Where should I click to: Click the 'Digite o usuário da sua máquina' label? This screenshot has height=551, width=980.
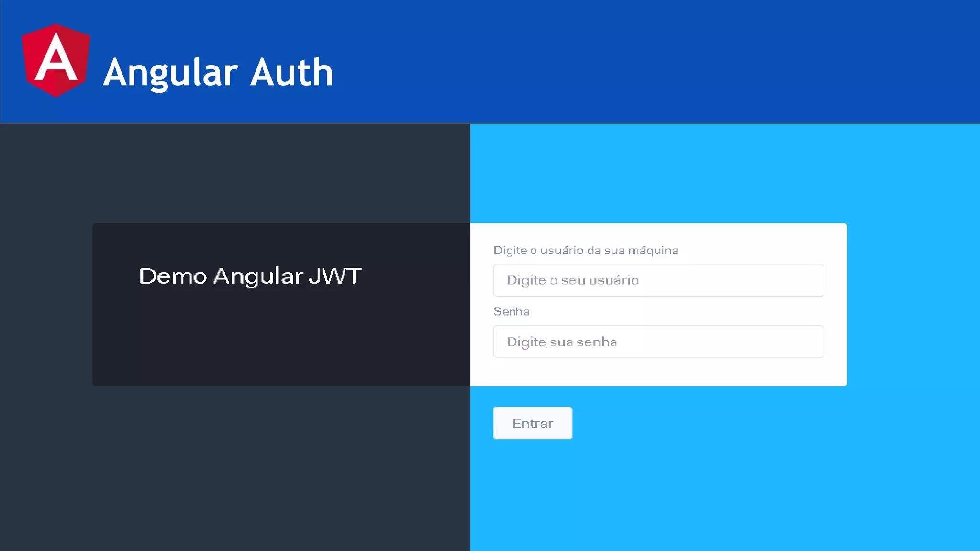pyautogui.click(x=586, y=251)
